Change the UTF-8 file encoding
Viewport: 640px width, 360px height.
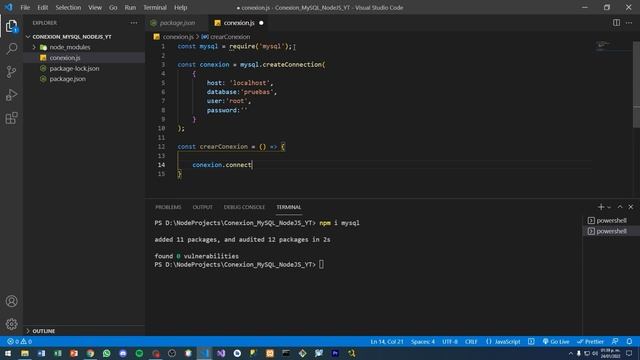coord(450,342)
